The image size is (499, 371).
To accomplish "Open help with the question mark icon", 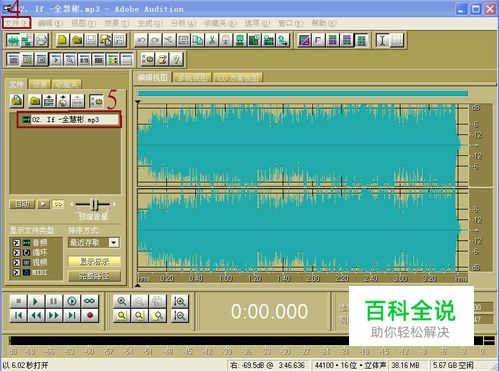I will tap(176, 60).
